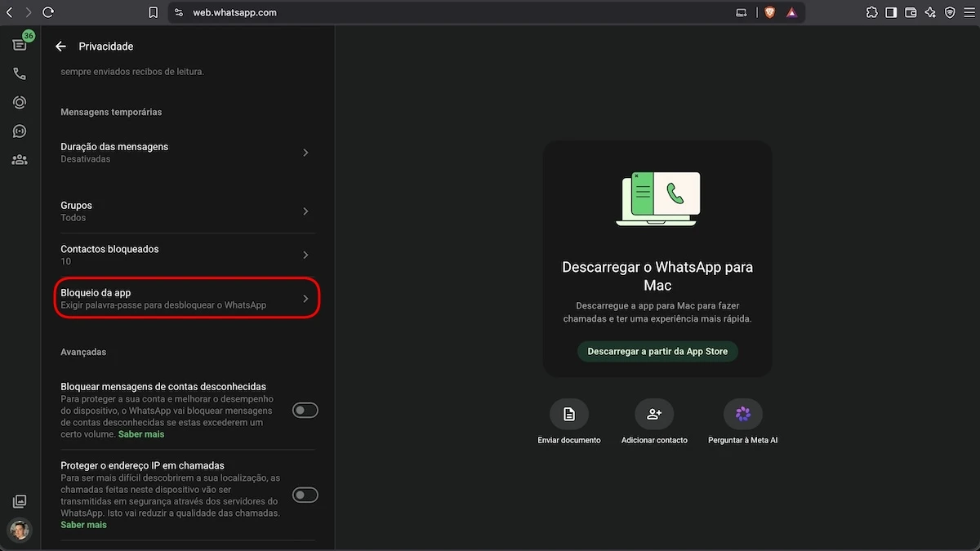Open the media gallery icon in sidebar
Viewport: 980px width, 551px height.
20,501
